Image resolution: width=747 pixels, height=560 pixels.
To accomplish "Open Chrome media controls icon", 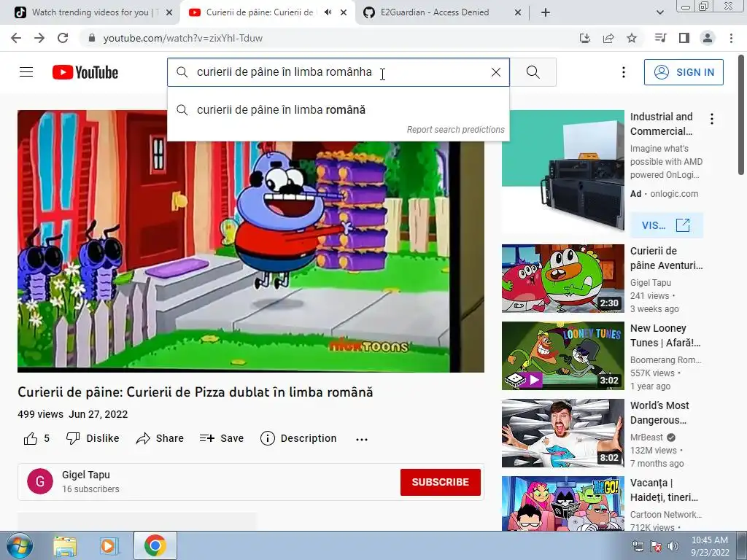I will [660, 38].
